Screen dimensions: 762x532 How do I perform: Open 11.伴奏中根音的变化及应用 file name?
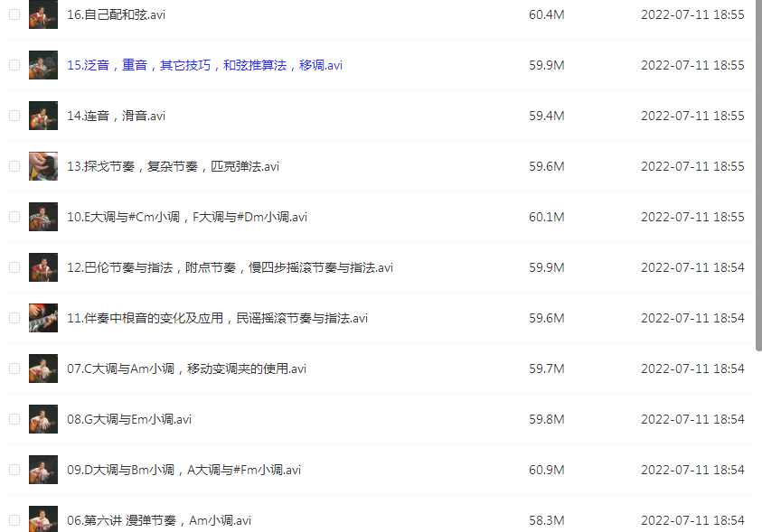217,318
